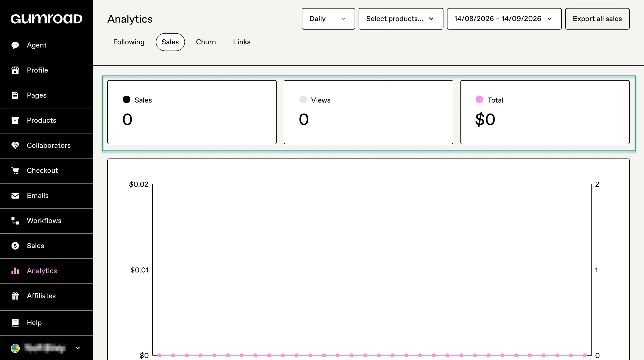The image size is (644, 360).
Task: Click the Collaborators handshake icon
Action: click(x=15, y=145)
